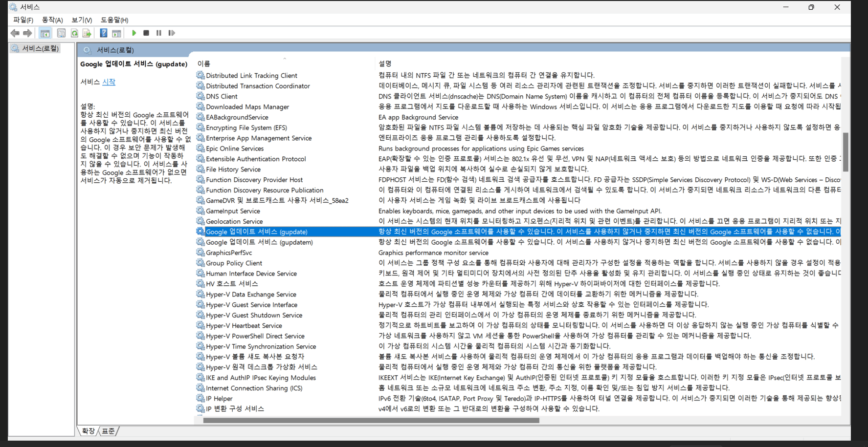The image size is (868, 447).
Task: Open the 파일(F) menu
Action: (x=23, y=20)
